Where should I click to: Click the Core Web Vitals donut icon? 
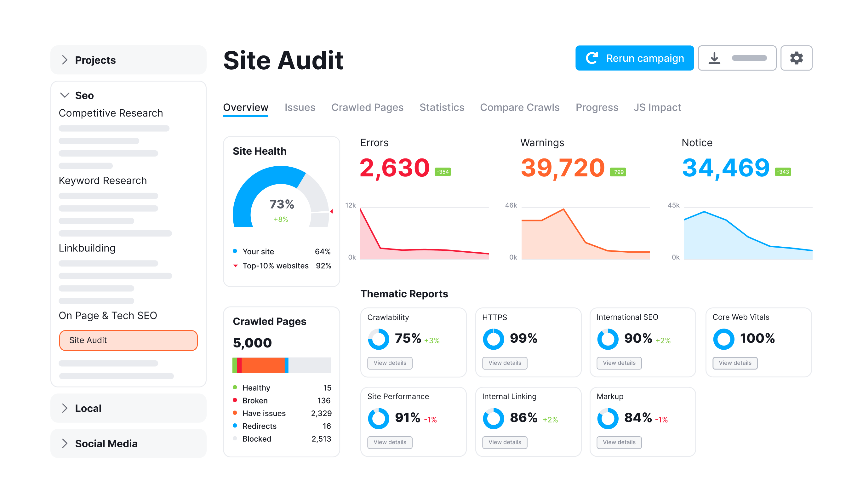(723, 339)
